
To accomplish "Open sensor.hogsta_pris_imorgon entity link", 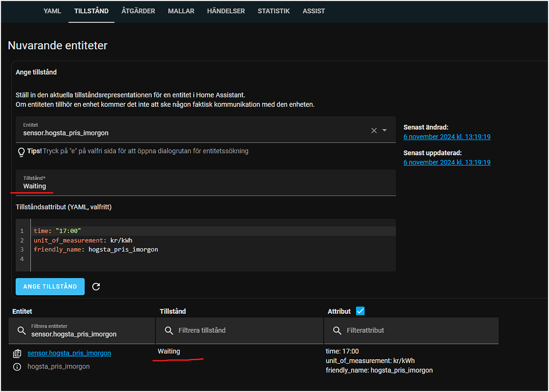I will (x=69, y=353).
